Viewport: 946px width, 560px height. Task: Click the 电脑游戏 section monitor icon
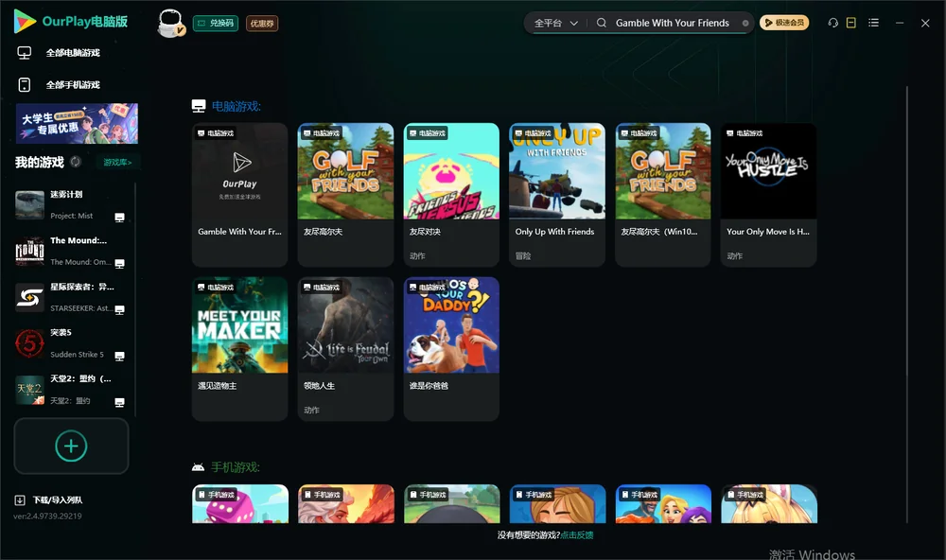(x=199, y=106)
